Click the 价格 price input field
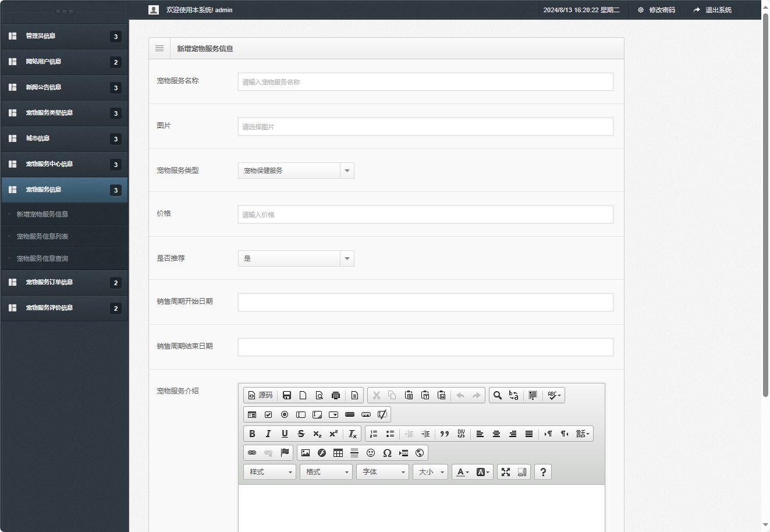 point(425,214)
